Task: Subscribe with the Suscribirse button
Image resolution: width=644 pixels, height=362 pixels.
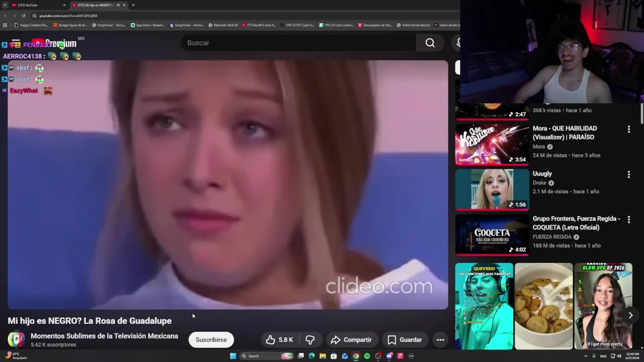Action: click(x=211, y=340)
